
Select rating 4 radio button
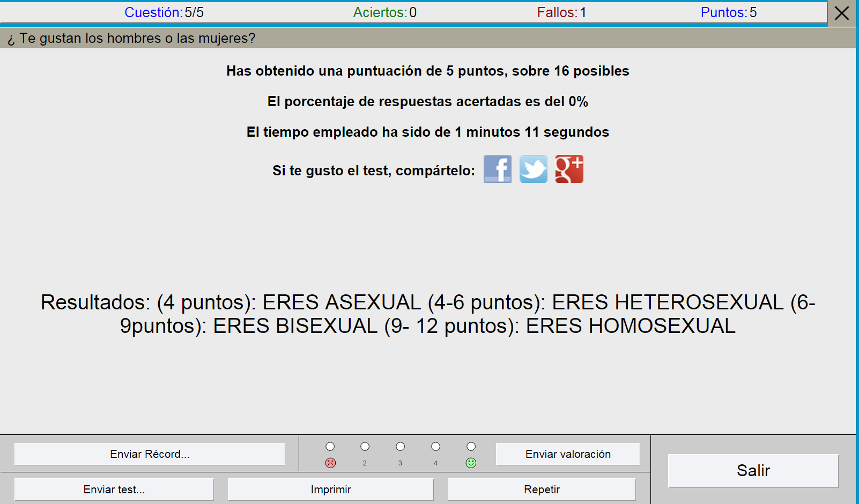click(x=436, y=447)
